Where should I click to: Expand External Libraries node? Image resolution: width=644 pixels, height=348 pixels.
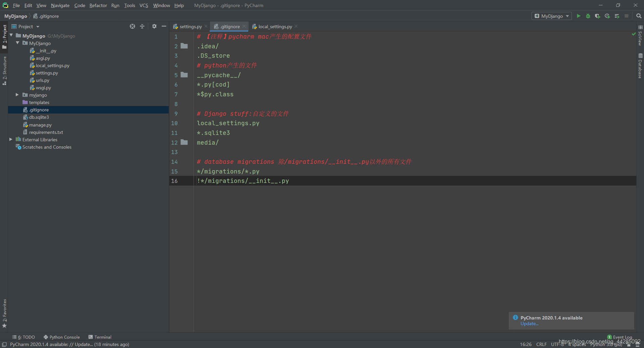11,140
